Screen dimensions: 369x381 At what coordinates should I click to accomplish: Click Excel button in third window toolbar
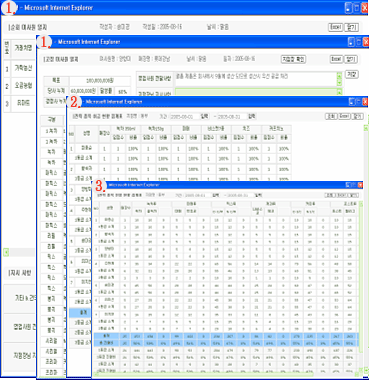344,116
